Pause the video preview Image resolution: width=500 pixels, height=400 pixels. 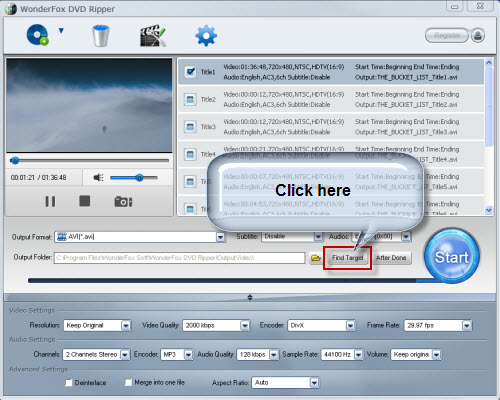pos(50,201)
